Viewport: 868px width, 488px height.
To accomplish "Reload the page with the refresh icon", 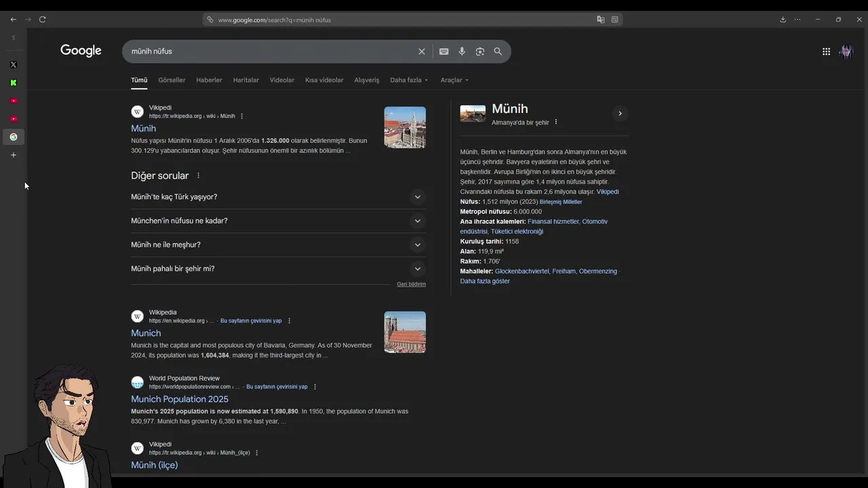I will click(x=42, y=20).
